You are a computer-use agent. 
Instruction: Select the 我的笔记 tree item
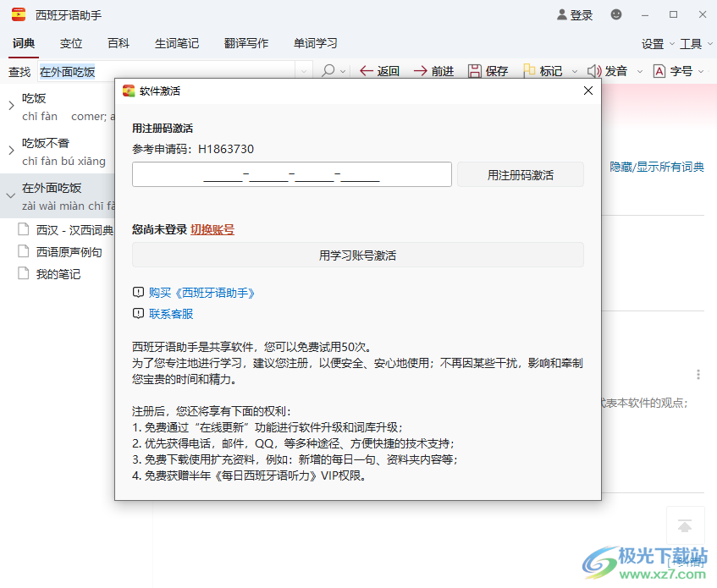58,273
